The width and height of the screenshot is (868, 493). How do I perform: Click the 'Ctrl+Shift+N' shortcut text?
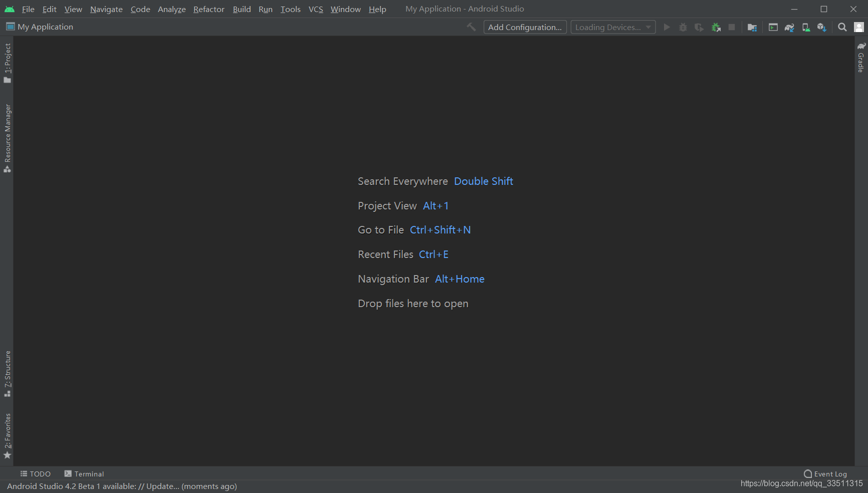(x=441, y=230)
